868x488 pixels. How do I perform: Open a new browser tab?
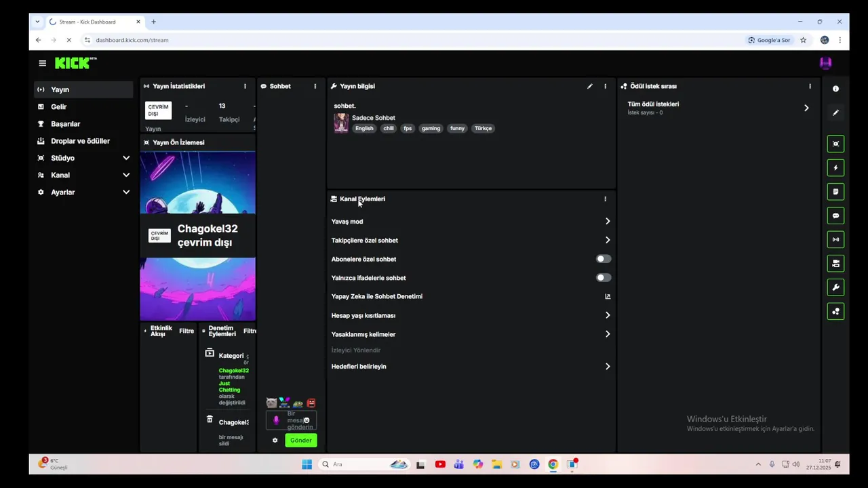(153, 22)
